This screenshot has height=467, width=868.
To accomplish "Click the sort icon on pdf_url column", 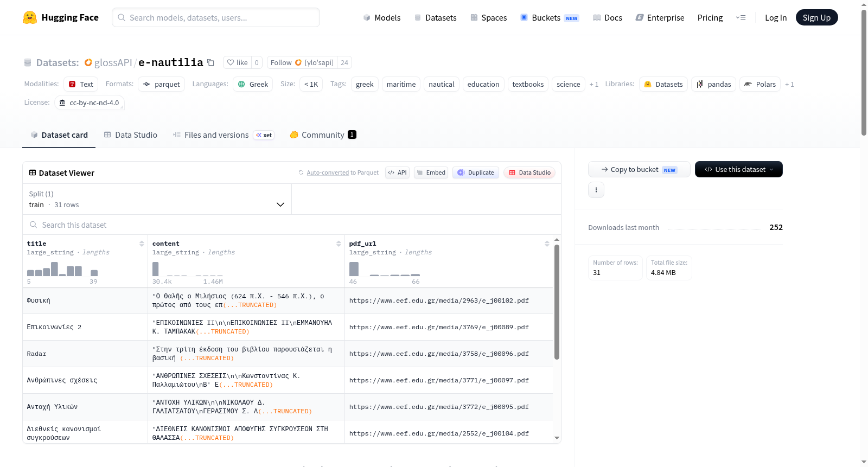I will [547, 244].
